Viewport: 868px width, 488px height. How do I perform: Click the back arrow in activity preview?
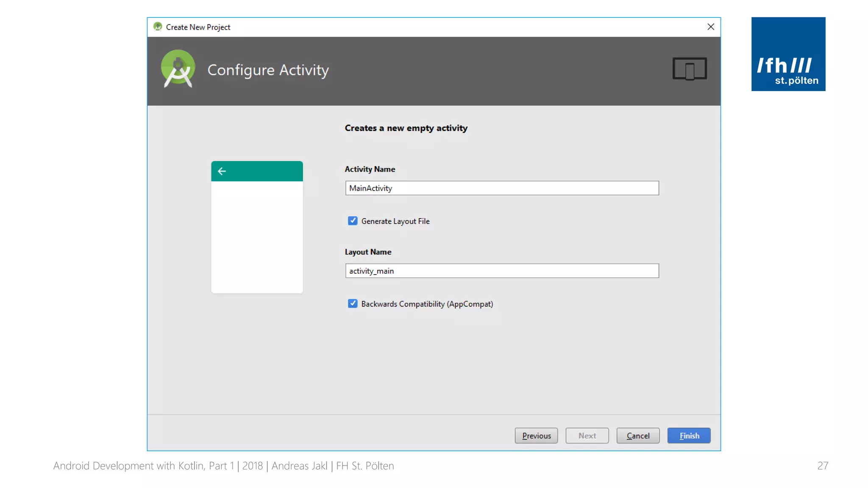(x=222, y=171)
